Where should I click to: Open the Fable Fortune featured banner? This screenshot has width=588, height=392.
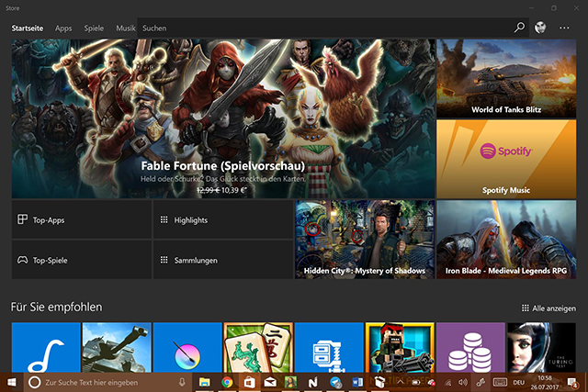223,118
